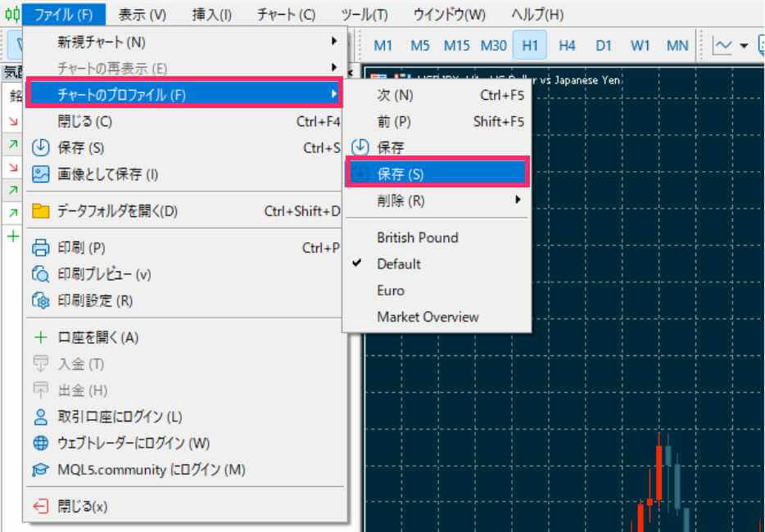The height and width of the screenshot is (532, 765).
Task: Click the globe icon for ウェブトレーダーにログイン
Action: pyautogui.click(x=40, y=444)
